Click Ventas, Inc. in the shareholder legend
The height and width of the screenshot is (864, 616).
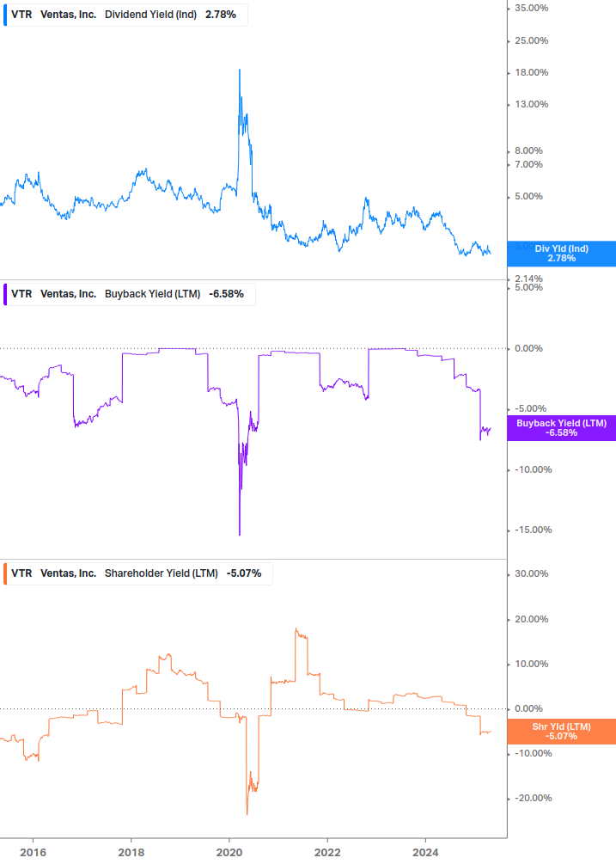point(68,573)
